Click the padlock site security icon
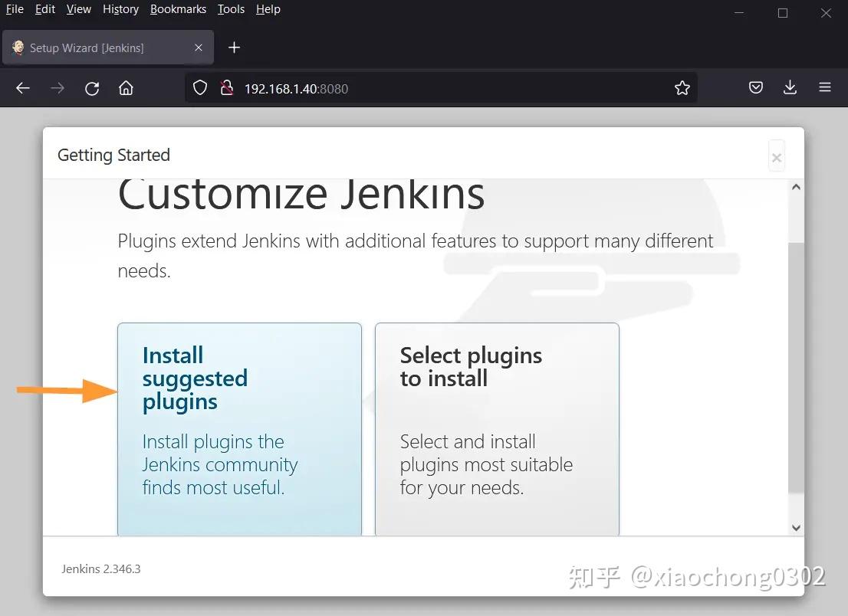 coord(227,87)
